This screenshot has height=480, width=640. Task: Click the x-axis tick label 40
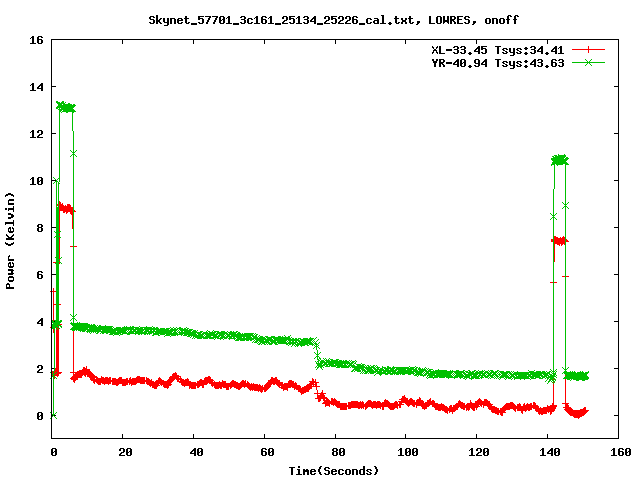click(196, 452)
